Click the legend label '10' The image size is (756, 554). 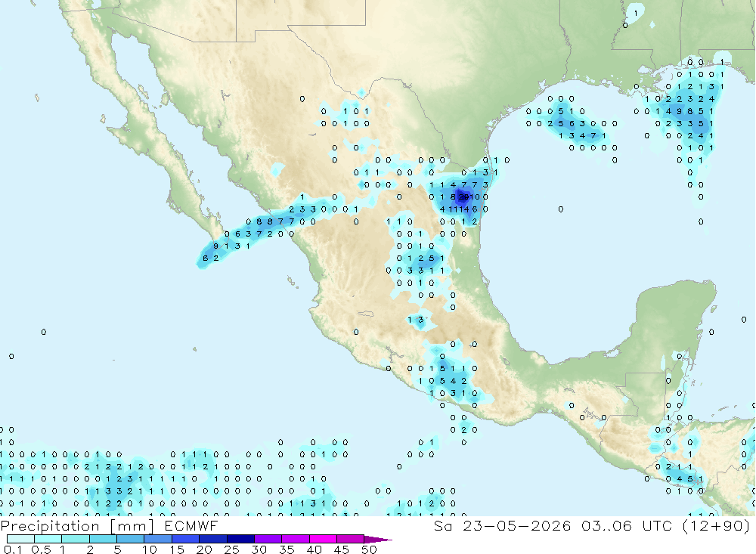coord(149,549)
